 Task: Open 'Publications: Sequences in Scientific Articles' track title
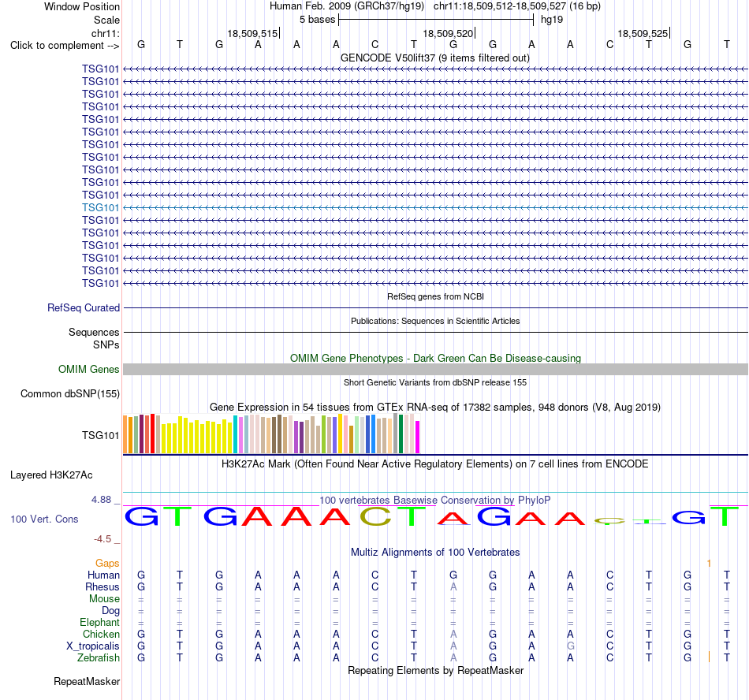[435, 321]
